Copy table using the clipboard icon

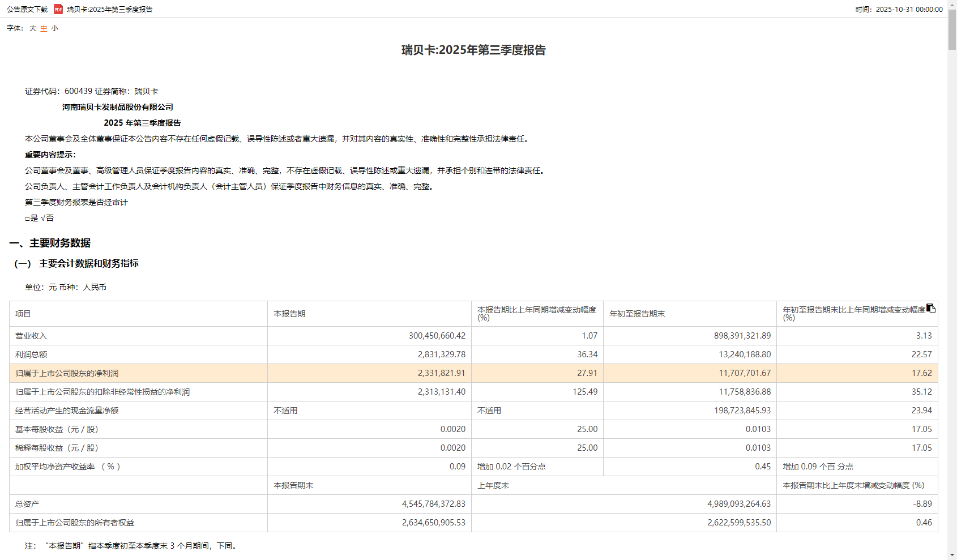coord(930,308)
